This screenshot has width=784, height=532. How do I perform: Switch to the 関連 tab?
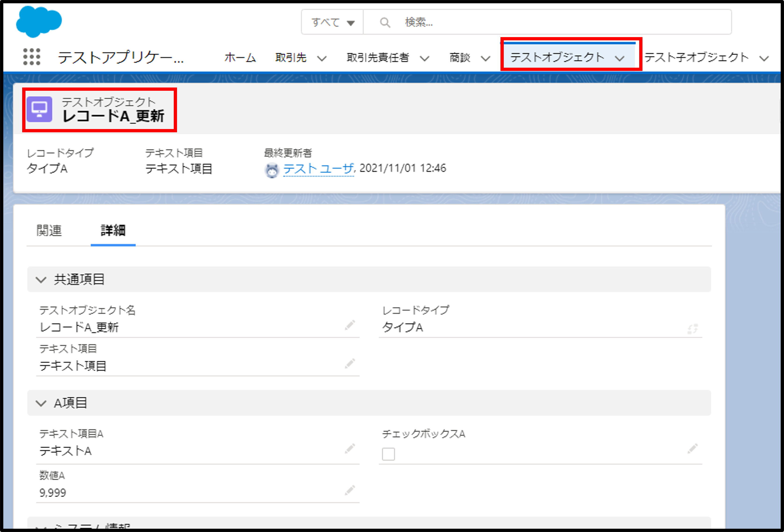49,231
